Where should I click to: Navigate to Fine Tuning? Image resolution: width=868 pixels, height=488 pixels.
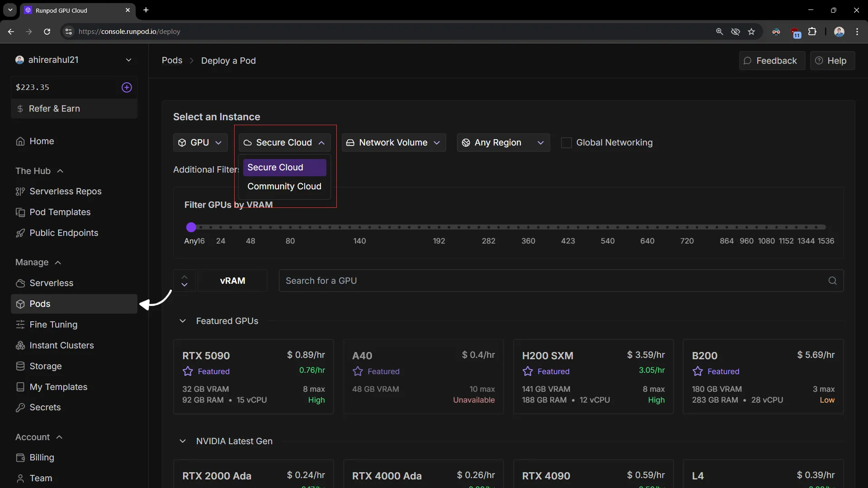[x=53, y=324]
